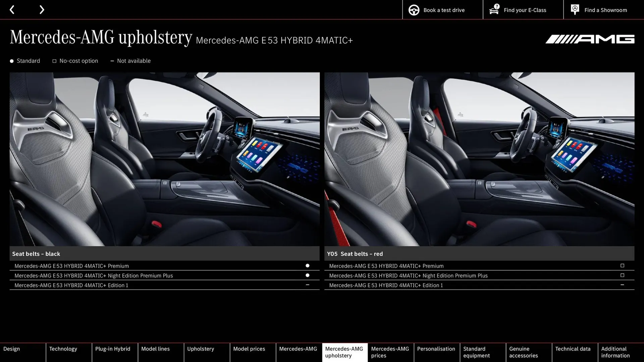Select red seat belts for Night Edition Premium Plus
The image size is (644, 362).
click(623, 275)
